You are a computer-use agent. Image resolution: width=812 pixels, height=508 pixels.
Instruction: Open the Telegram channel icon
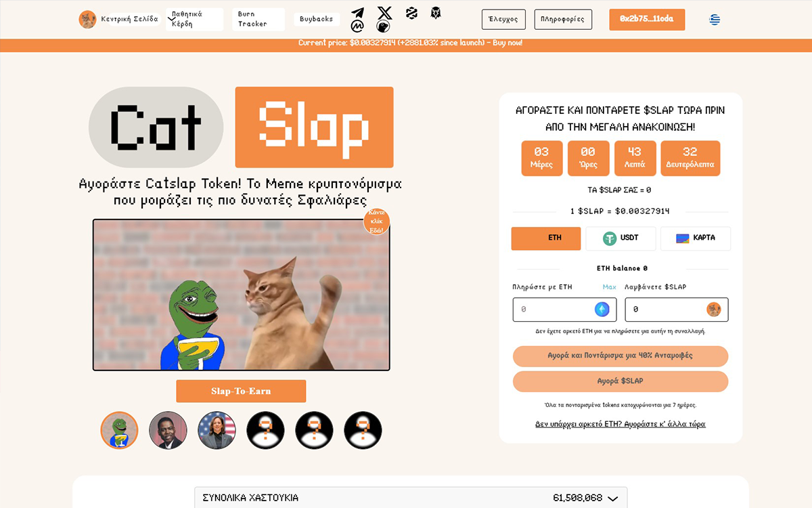point(357,12)
